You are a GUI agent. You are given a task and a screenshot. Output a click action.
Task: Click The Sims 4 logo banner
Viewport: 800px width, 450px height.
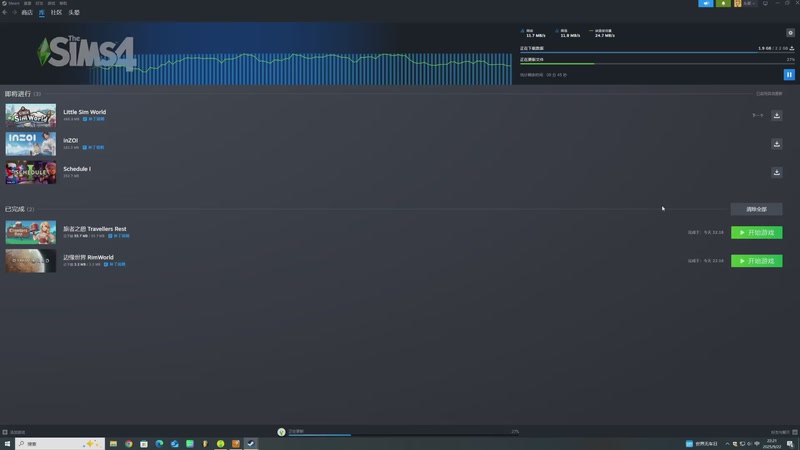tap(87, 52)
